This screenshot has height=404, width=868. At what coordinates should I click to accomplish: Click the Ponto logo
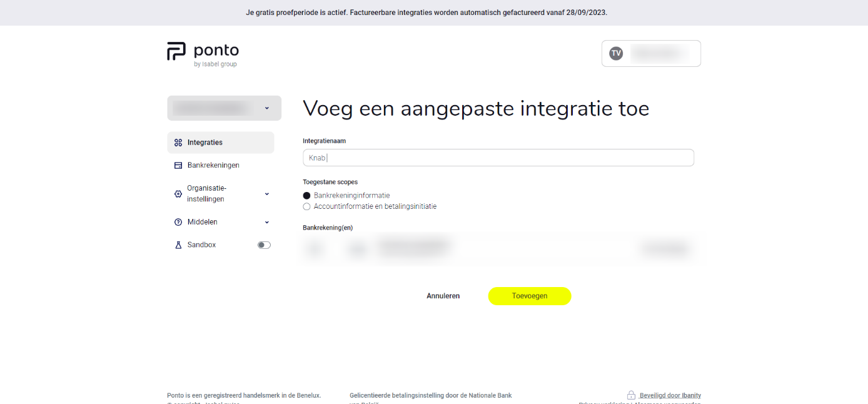click(x=203, y=53)
